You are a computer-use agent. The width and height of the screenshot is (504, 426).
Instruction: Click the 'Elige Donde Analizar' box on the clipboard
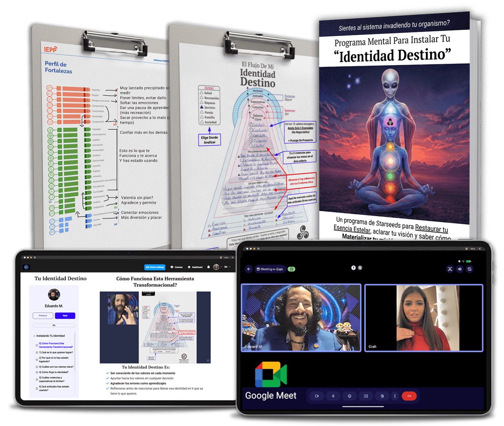click(x=209, y=140)
